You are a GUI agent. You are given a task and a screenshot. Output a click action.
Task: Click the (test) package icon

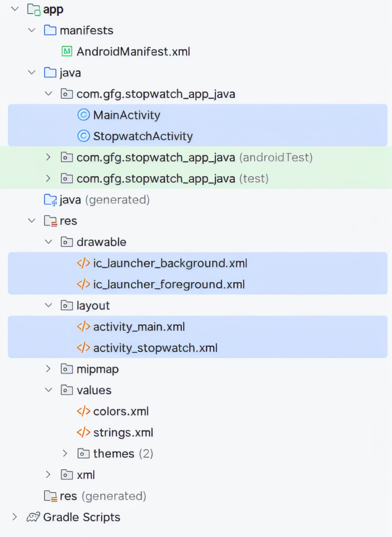pyautogui.click(x=67, y=178)
